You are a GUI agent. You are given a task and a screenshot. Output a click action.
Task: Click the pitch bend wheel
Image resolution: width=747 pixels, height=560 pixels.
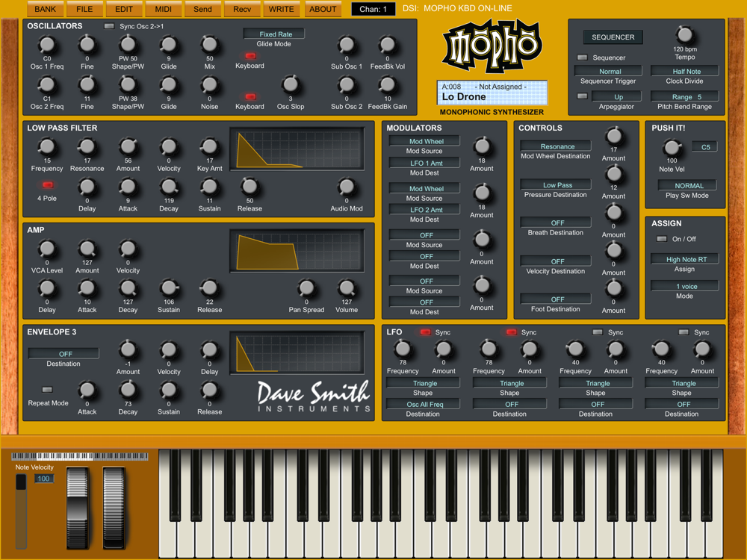77,508
